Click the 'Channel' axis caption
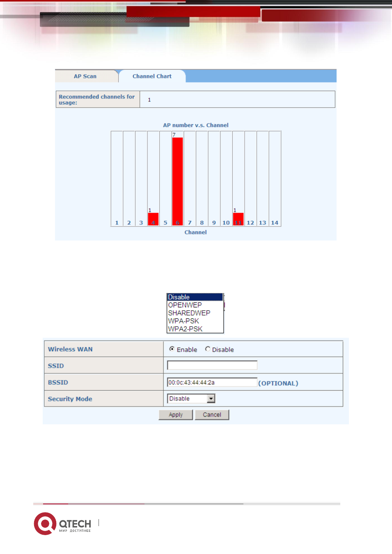This screenshot has height=554, width=392. tap(196, 232)
